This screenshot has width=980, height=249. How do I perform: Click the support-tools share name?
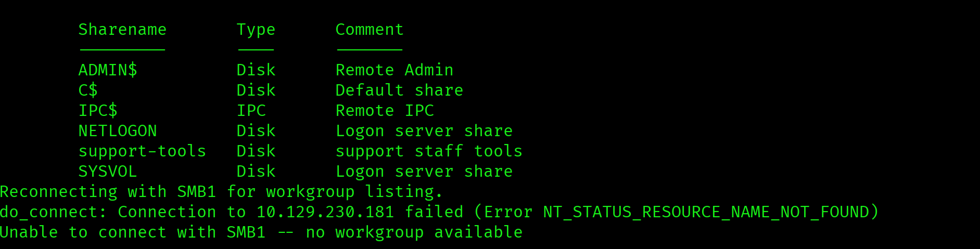pyautogui.click(x=142, y=151)
